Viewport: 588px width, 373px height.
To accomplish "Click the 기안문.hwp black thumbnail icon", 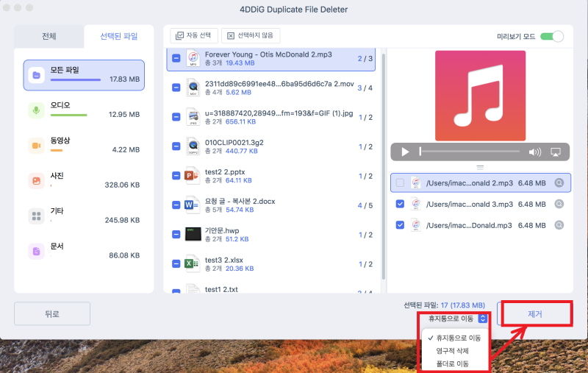I will pos(193,234).
